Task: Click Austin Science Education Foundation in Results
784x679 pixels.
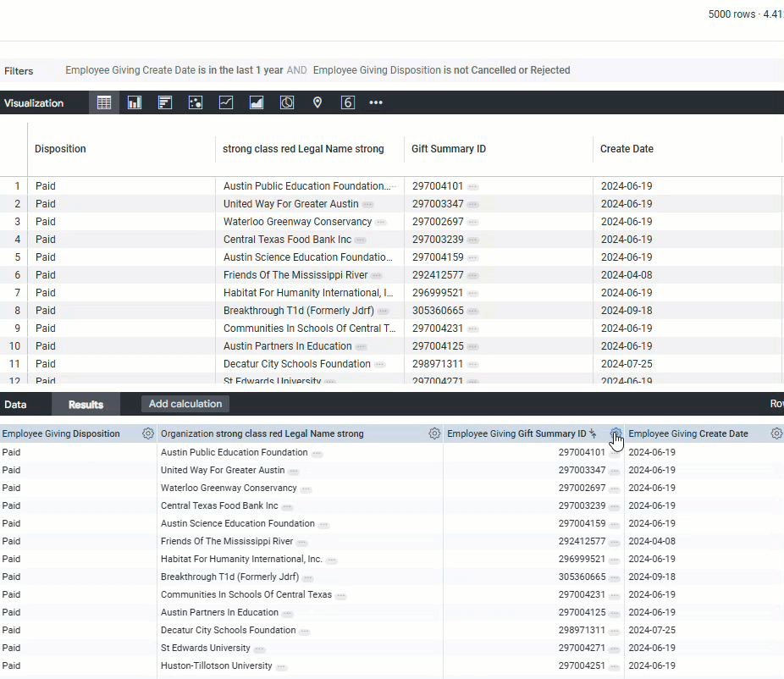Action: [238, 523]
